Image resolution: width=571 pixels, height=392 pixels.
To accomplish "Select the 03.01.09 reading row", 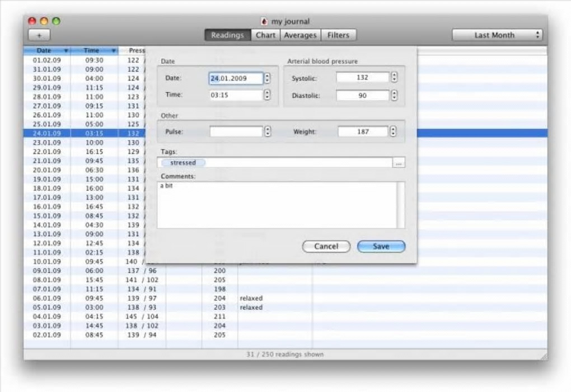I will point(285,326).
